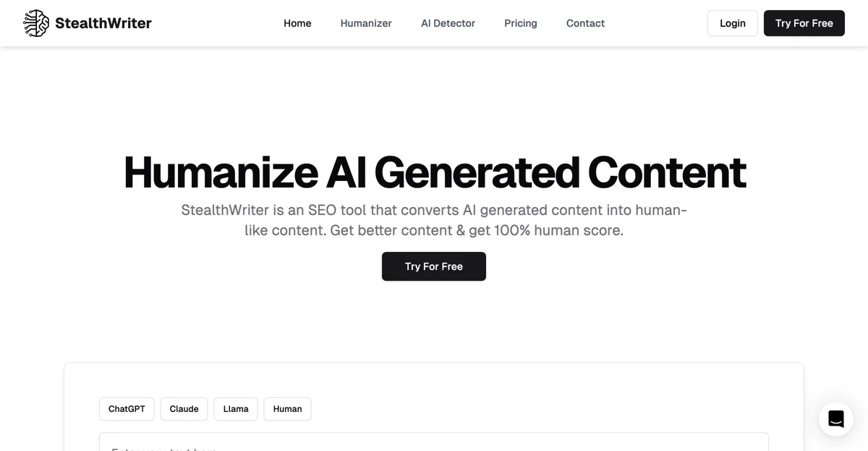Viewport: 868px width, 451px height.
Task: Click the SEO tool description paragraph
Action: point(434,220)
